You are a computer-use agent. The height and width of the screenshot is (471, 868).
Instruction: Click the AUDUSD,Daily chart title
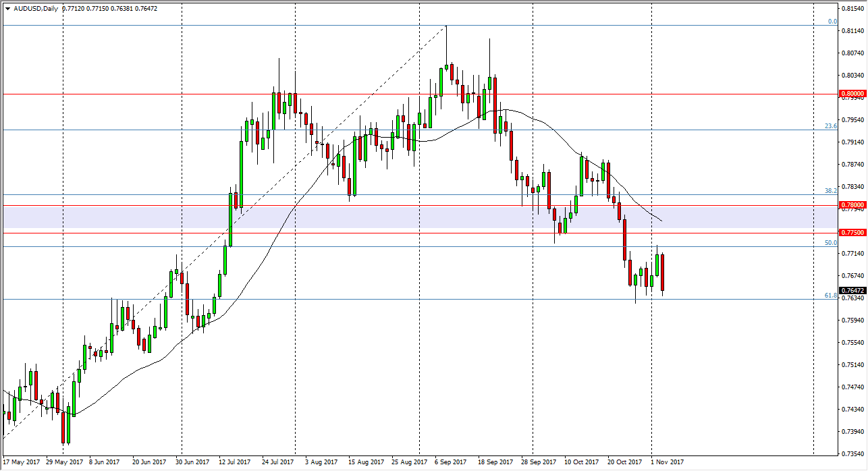click(x=34, y=9)
